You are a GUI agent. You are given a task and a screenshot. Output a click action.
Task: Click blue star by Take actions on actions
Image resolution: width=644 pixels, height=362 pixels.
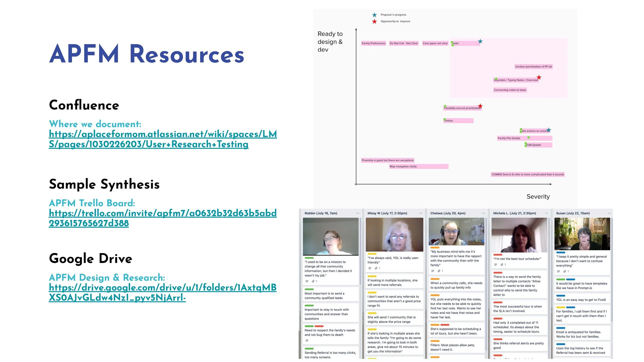click(x=549, y=130)
